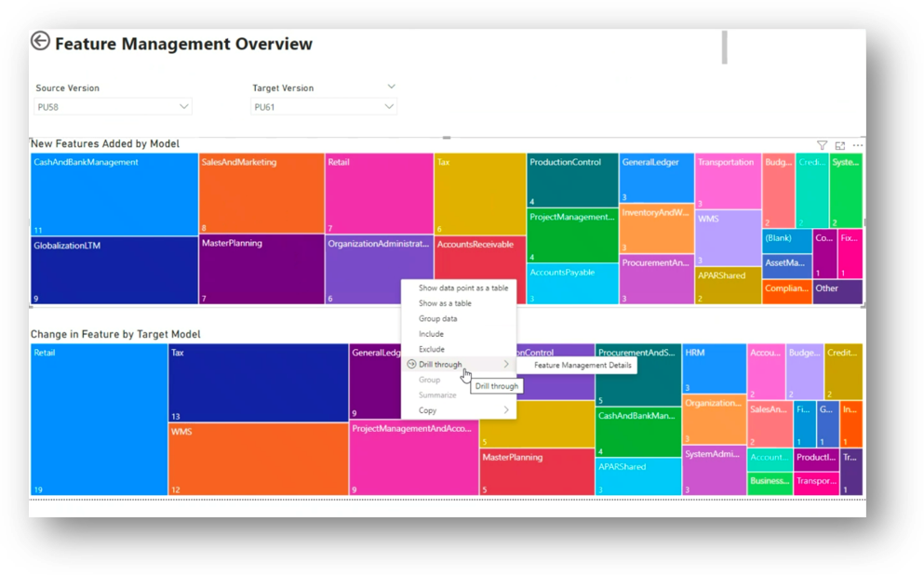The height and width of the screenshot is (575, 924).
Task: Click the chevron above Target Version slicer
Action: coord(391,87)
